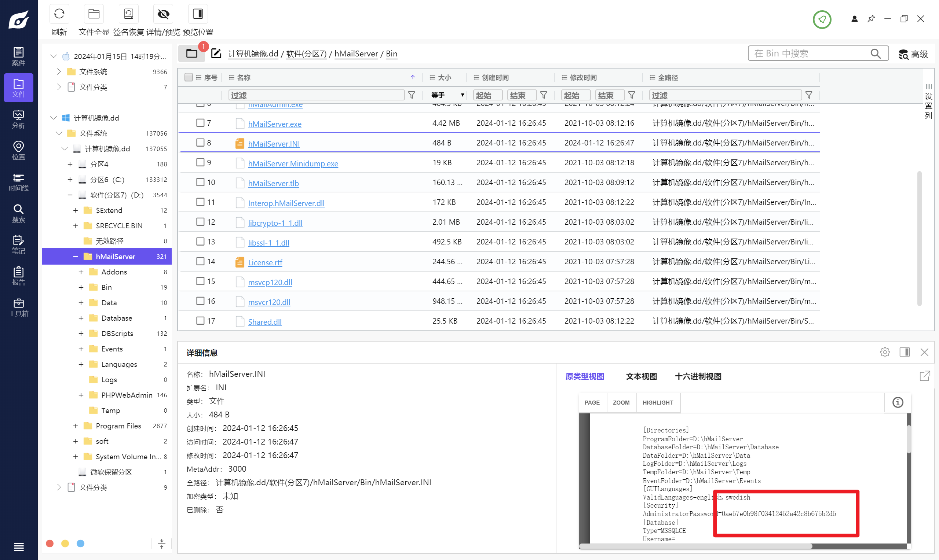Click the info icon in preview toolbar

898,402
